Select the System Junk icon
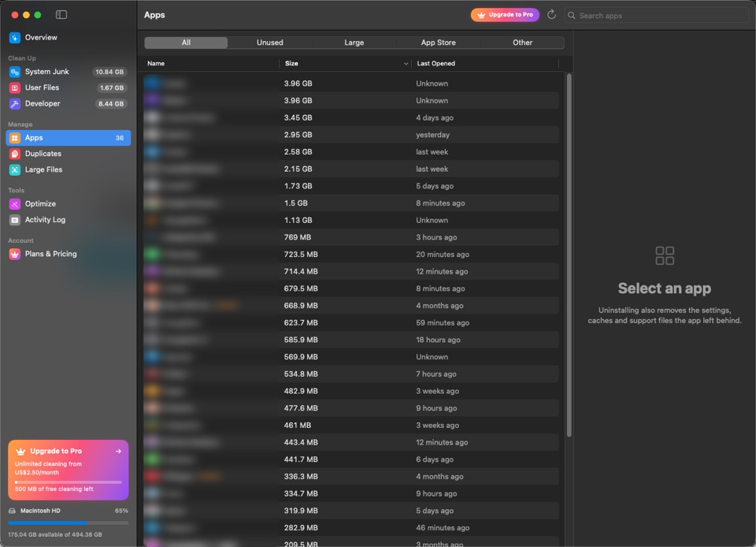The image size is (756, 547). click(15, 72)
